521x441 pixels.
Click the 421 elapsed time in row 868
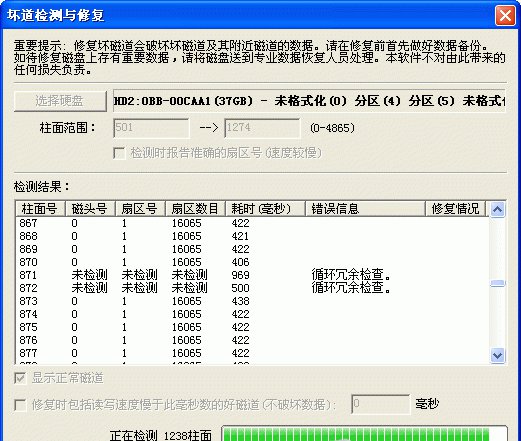click(x=240, y=236)
